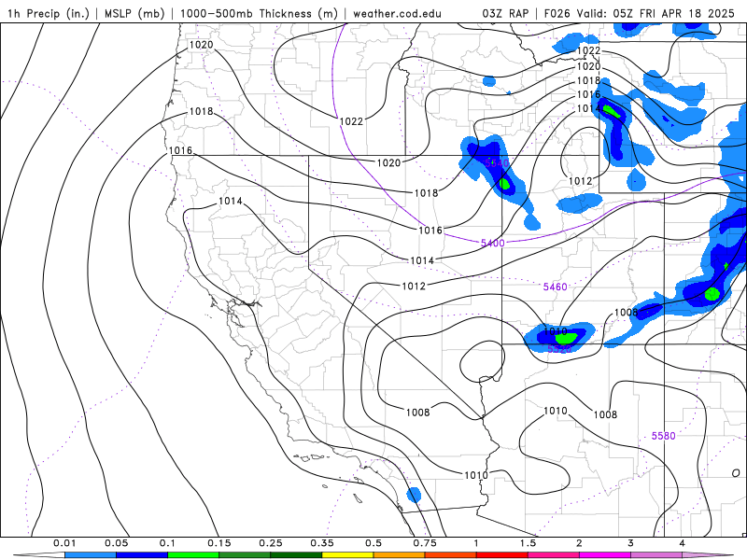Click the 1016 isobar label on Oregon-California coast
Screen dimensions: 747x560
click(x=180, y=150)
